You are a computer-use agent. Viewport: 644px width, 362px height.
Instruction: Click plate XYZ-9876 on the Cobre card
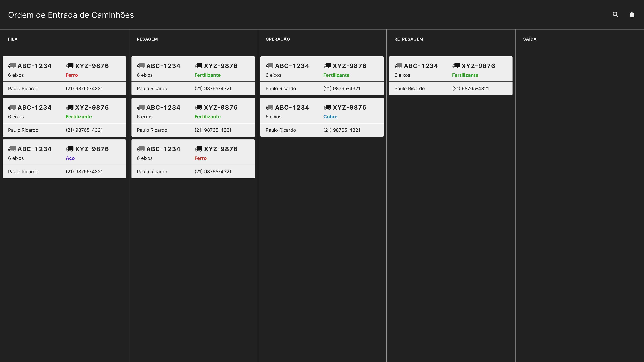click(x=350, y=107)
